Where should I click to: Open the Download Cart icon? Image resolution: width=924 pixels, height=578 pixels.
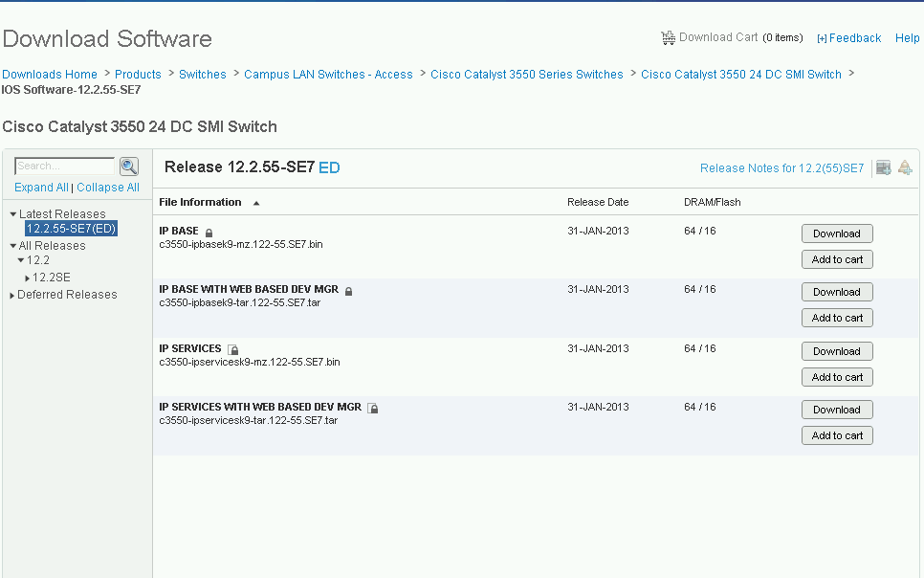[x=668, y=38]
